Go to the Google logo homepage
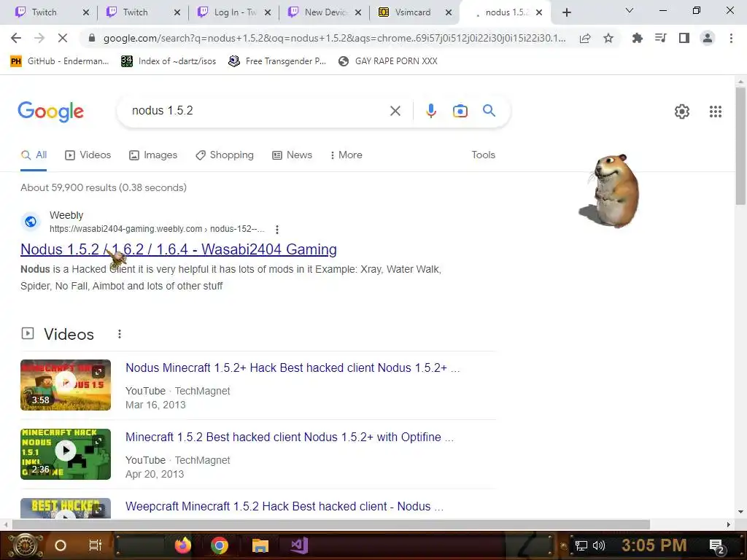747x560 pixels. pos(50,112)
